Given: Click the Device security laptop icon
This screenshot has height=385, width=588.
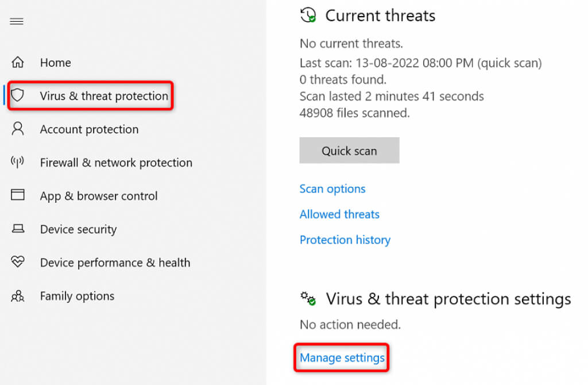Looking at the screenshot, I should tap(18, 229).
